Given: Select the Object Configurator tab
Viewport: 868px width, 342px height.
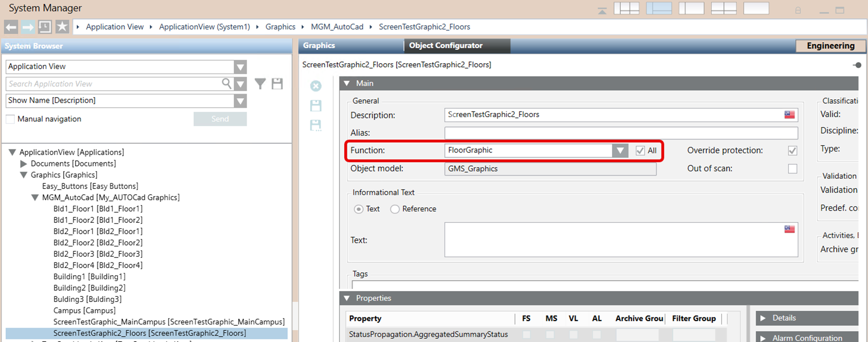Looking at the screenshot, I should pyautogui.click(x=446, y=46).
